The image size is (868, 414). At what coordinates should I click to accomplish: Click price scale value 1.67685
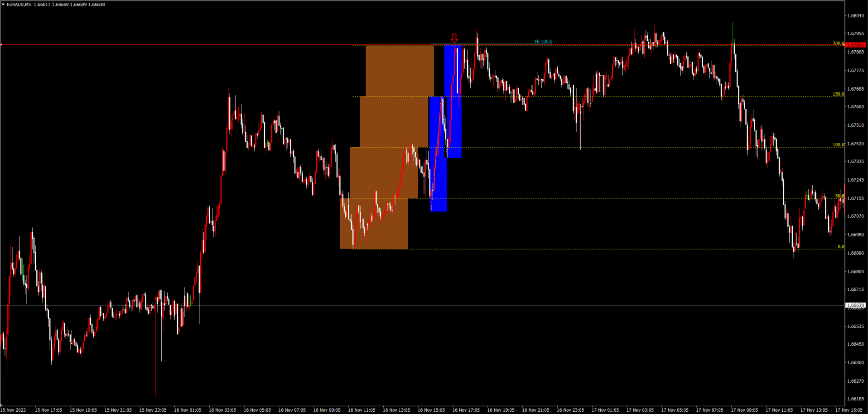[x=855, y=89]
